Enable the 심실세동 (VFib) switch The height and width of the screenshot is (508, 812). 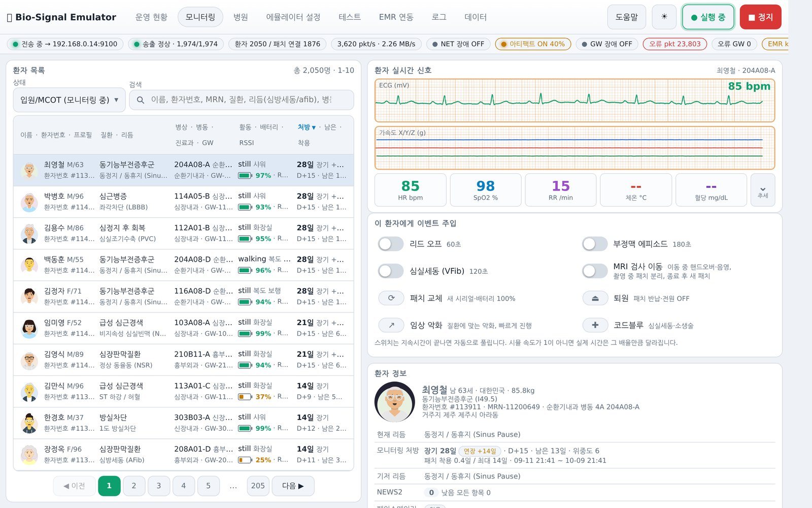pyautogui.click(x=391, y=271)
